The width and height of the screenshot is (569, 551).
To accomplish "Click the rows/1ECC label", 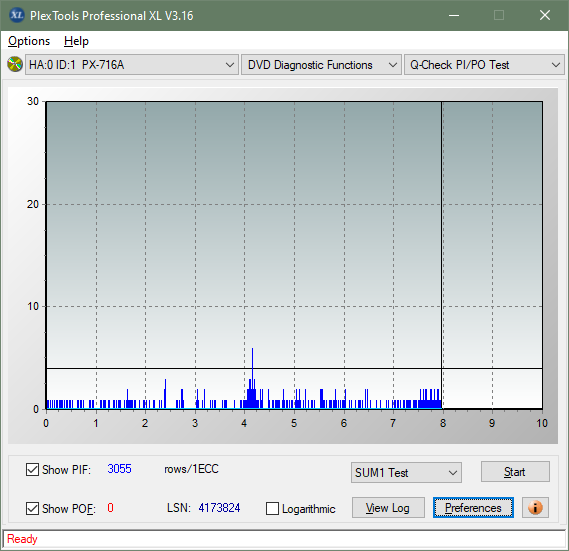I will tap(191, 469).
